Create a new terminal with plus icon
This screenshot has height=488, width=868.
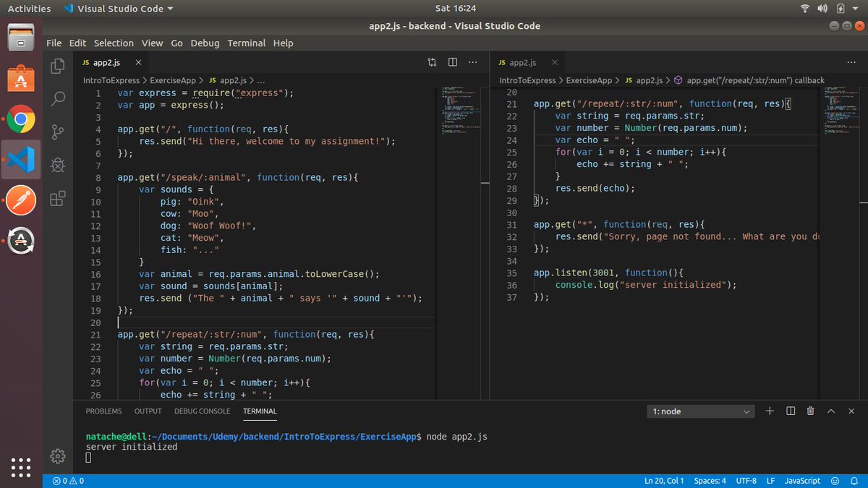pos(770,411)
